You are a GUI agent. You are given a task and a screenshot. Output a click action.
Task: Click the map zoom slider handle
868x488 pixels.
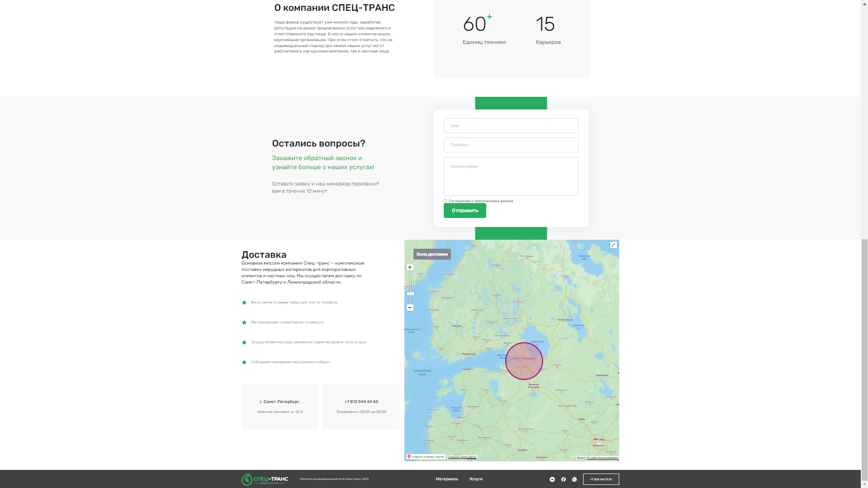coord(410,294)
